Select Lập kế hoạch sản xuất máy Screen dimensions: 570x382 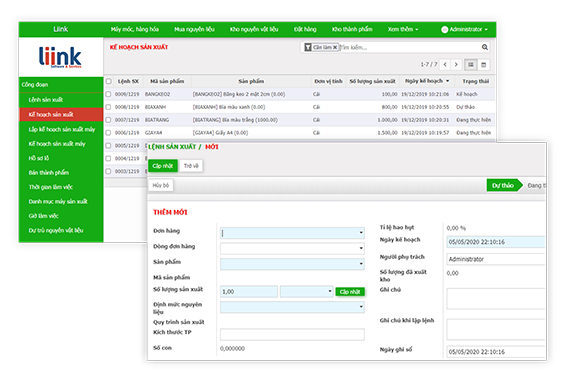[61, 129]
